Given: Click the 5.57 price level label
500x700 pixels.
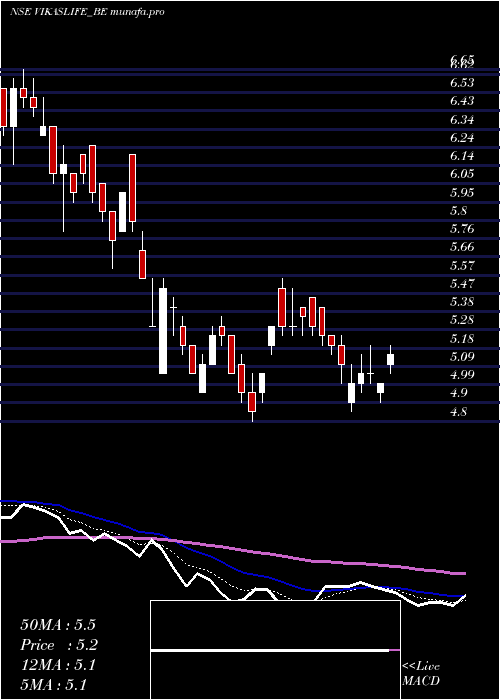Looking at the screenshot, I should point(462,266).
